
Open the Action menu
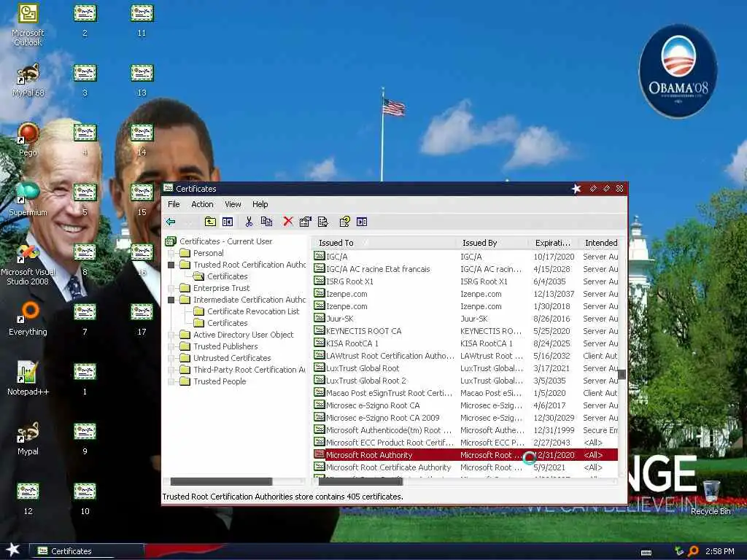coord(202,204)
